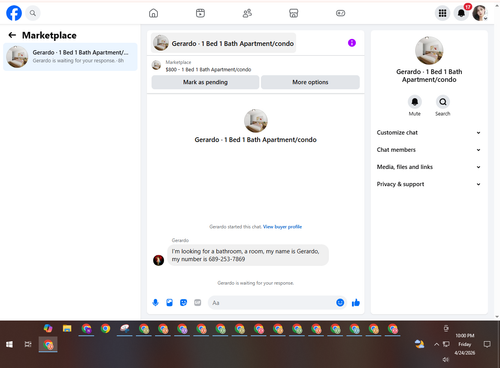Open the sticker picker icon
Screen dimensions: 500x368
pyautogui.click(x=183, y=303)
